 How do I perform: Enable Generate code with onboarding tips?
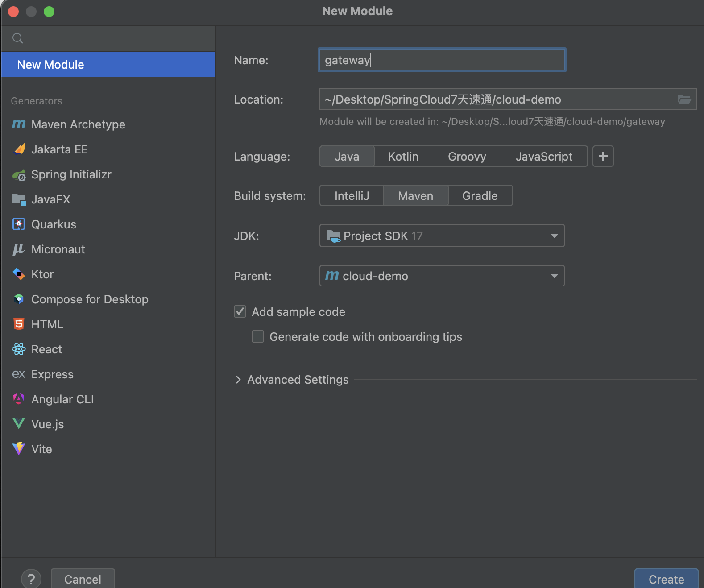258,336
